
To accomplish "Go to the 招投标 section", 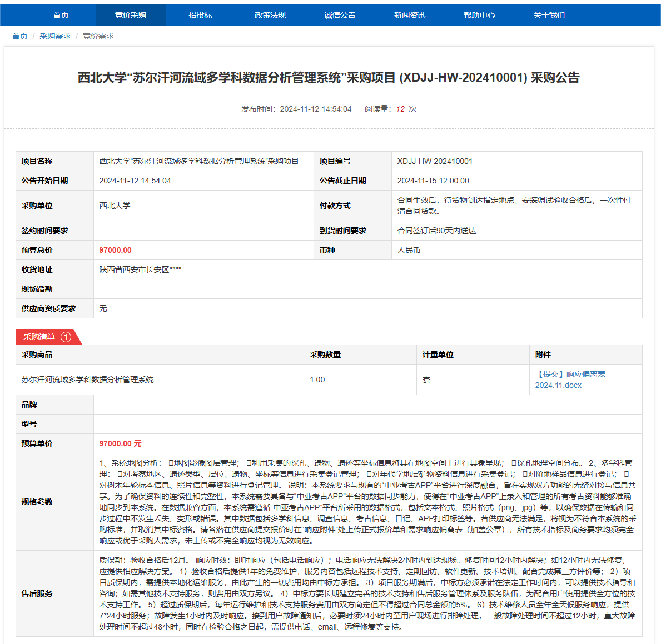I will point(200,15).
